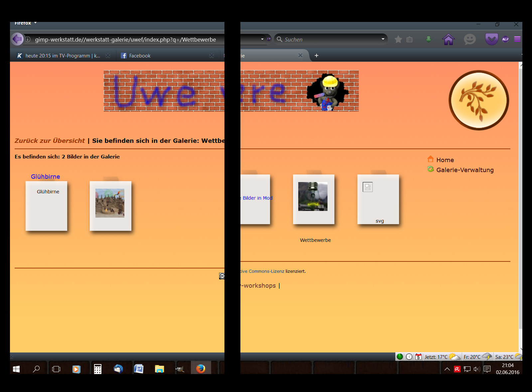
Task: Go back with the purple back arrow
Action: [17, 39]
